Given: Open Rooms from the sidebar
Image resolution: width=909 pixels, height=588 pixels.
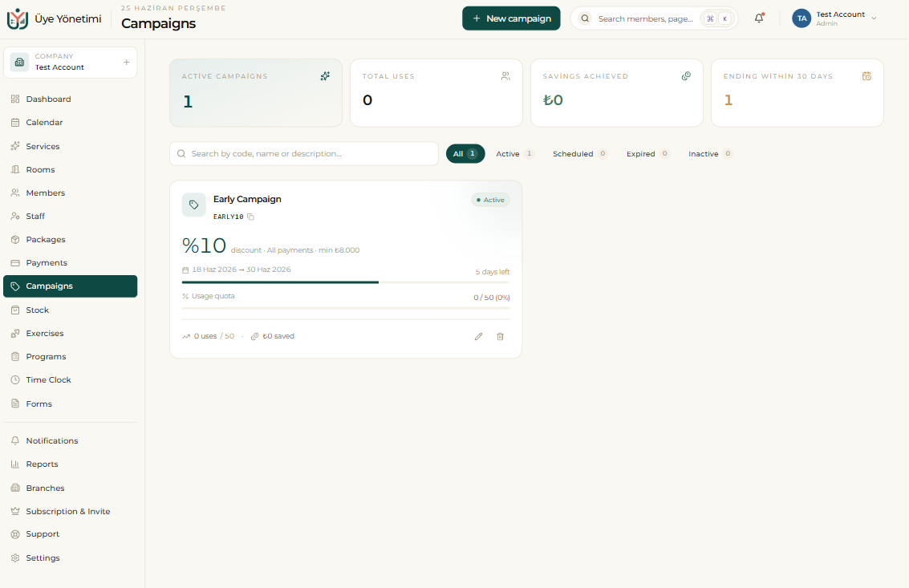Looking at the screenshot, I should click(x=70, y=169).
